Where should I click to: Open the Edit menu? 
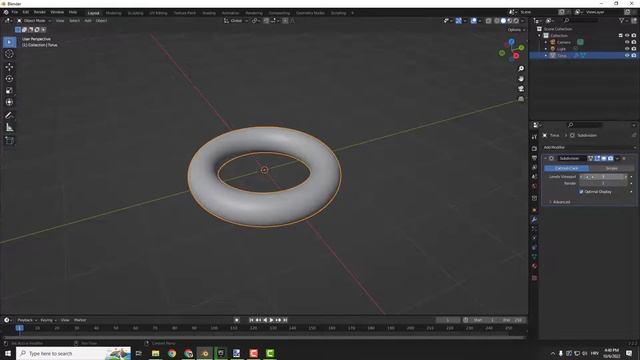pyautogui.click(x=26, y=12)
